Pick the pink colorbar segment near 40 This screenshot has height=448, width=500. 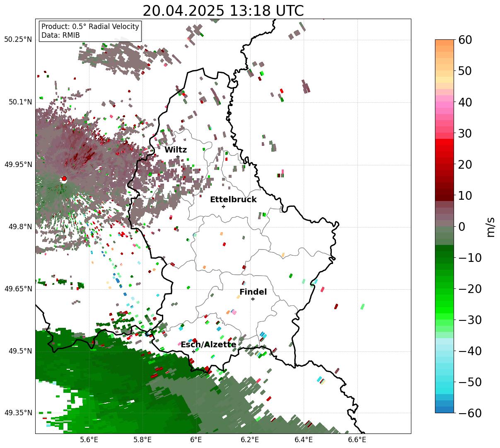[444, 104]
